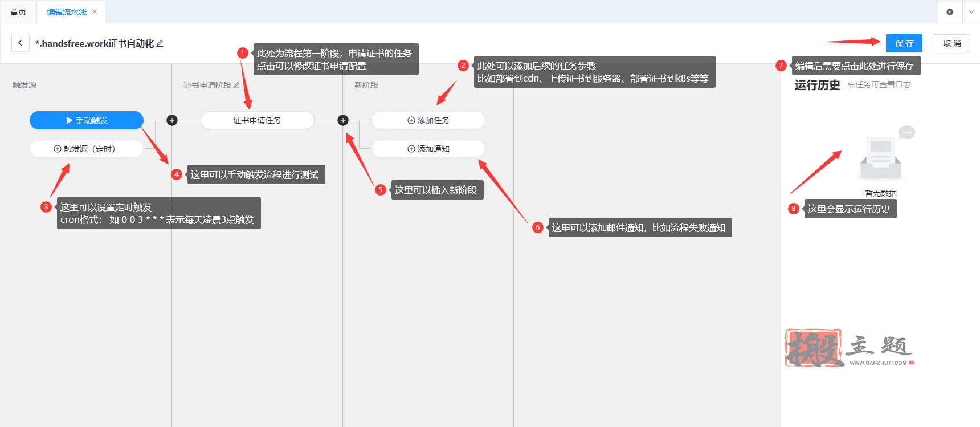Close the 编辑流水线 tab with its X

coord(95,11)
